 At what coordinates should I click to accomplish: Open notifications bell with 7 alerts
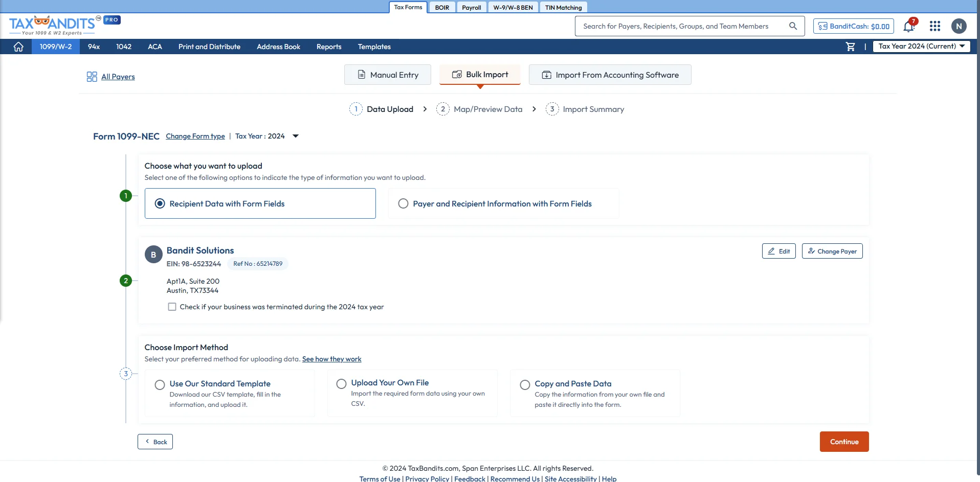(x=909, y=26)
